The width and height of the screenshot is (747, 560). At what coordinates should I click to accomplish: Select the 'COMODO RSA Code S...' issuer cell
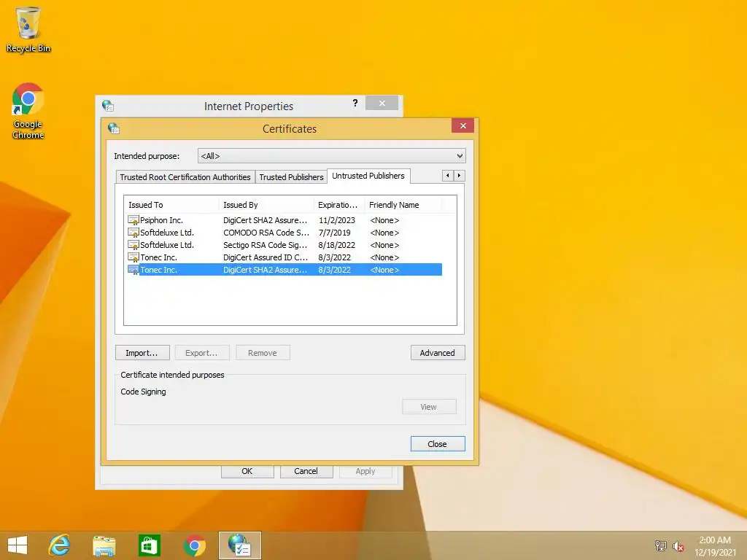(x=266, y=233)
